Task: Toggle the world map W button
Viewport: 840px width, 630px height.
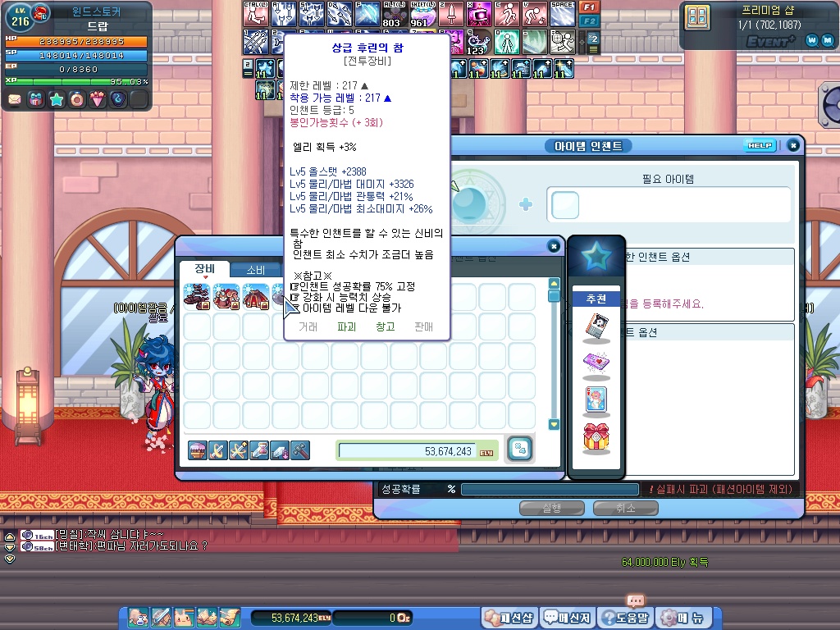Action: [810, 39]
